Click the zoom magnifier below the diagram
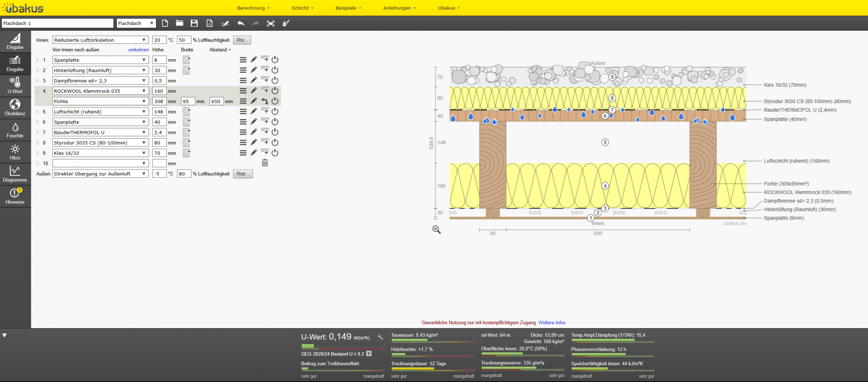 pos(436,230)
